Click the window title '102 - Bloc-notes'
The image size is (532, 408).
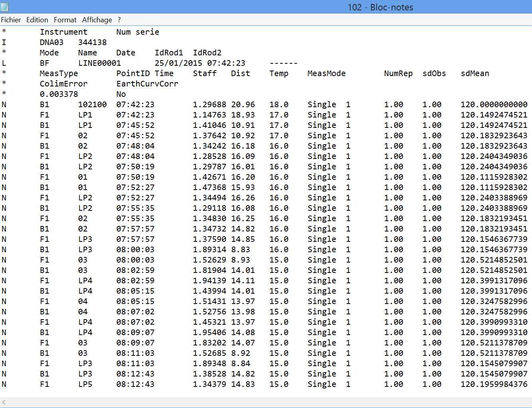380,7
